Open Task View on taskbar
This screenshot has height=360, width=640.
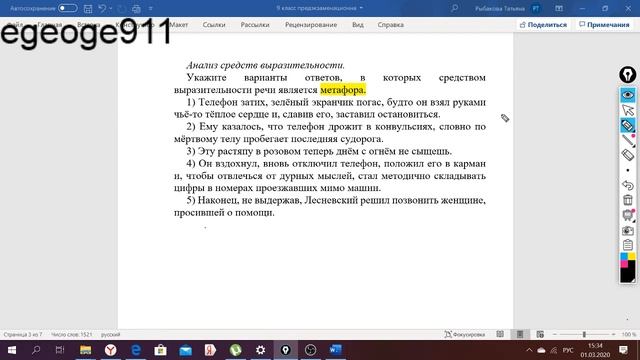(x=60, y=350)
